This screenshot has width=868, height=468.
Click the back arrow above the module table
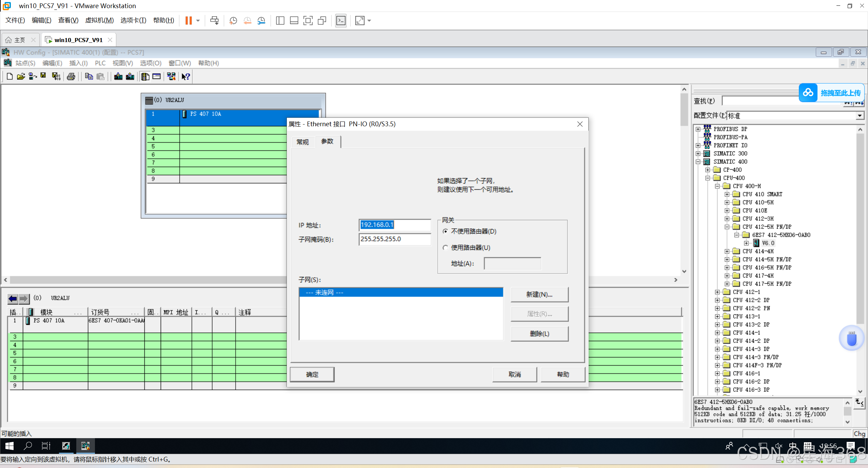pos(13,299)
